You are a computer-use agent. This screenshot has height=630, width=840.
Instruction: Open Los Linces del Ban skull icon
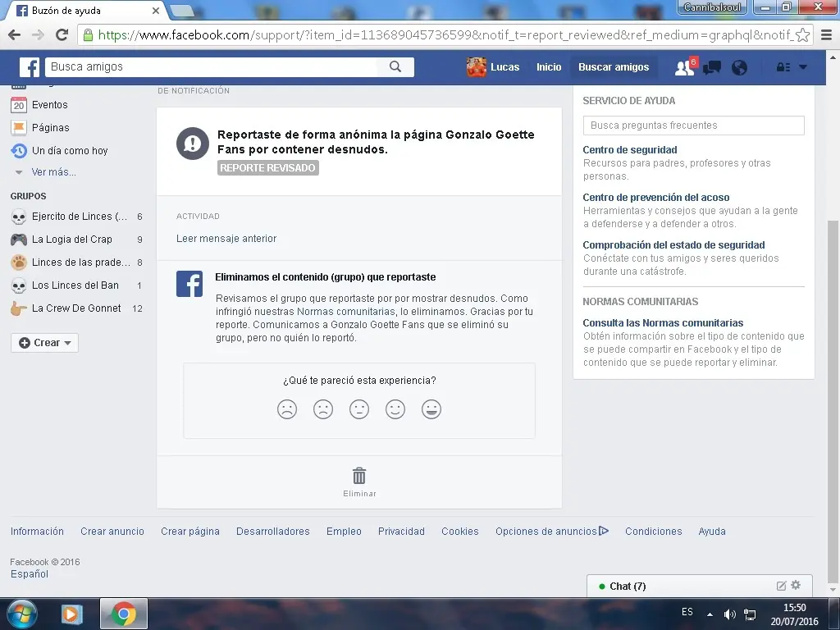pyautogui.click(x=19, y=285)
